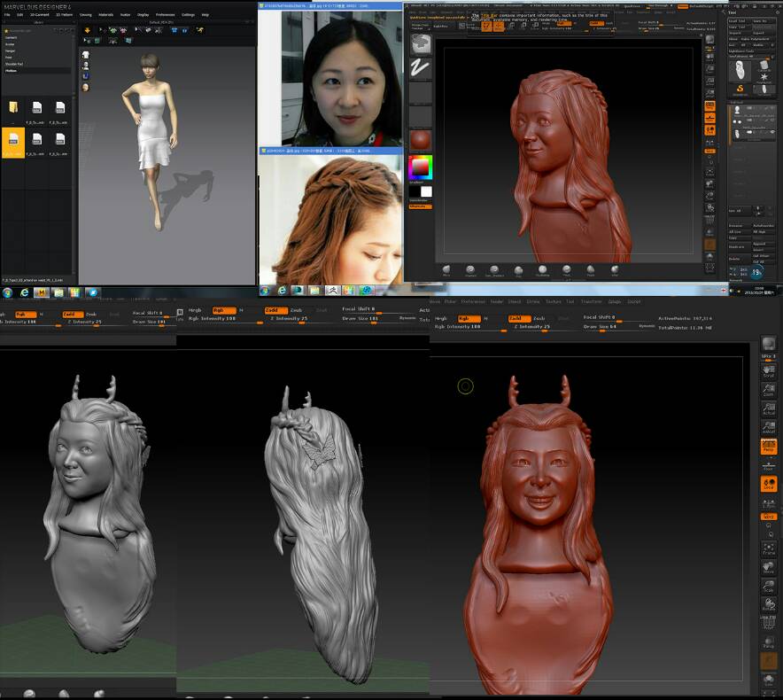
Task: Toggle the Local button in the large ZBrush shelf
Action: (769, 484)
